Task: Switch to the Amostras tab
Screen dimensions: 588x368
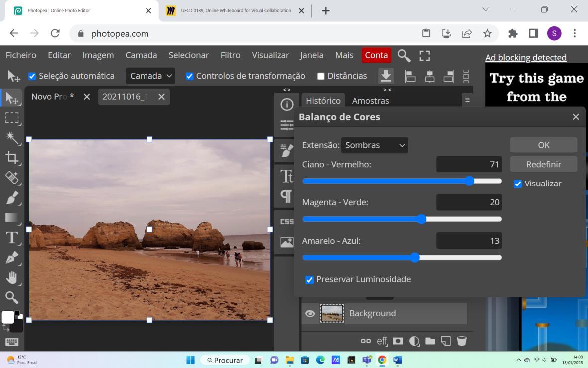Action: [370, 101]
